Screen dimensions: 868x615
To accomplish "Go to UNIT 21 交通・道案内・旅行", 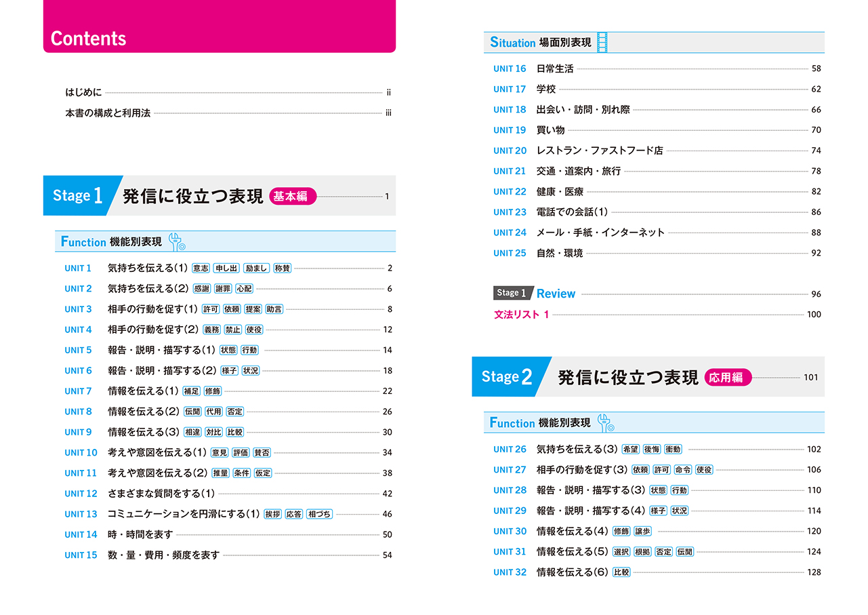I will coord(657,171).
